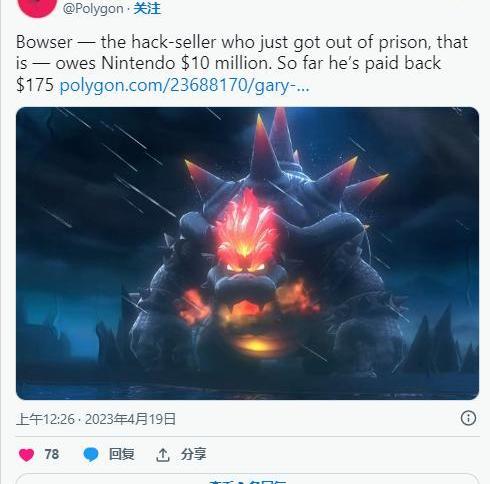This screenshot has width=490, height=484.
Task: Click the 78 likes count
Action: pos(52,454)
